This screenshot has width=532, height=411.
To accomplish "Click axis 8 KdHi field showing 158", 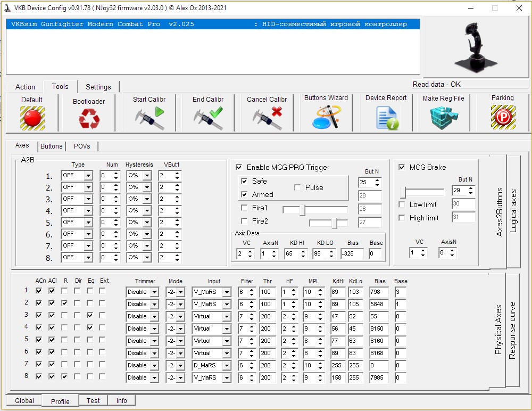I will coord(338,377).
